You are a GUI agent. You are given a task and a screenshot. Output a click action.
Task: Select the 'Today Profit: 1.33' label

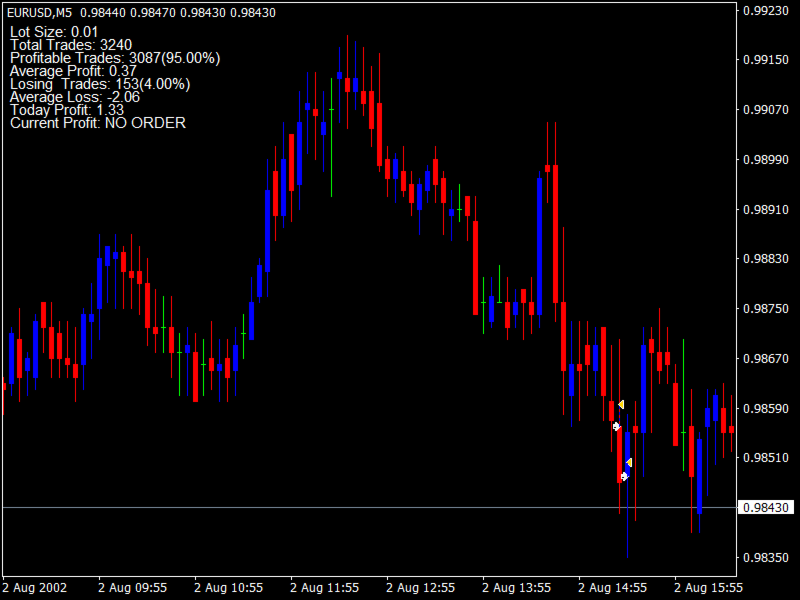coord(67,110)
